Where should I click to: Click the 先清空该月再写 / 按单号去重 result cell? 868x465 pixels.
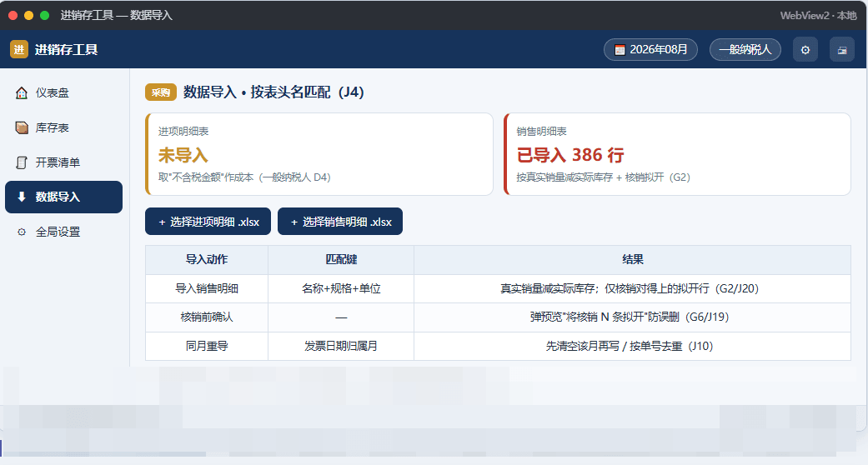[x=632, y=346]
